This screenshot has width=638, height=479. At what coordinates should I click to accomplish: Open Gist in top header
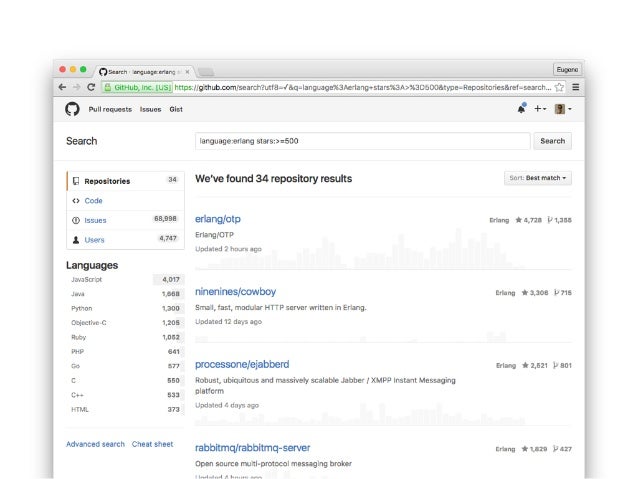[x=176, y=109]
